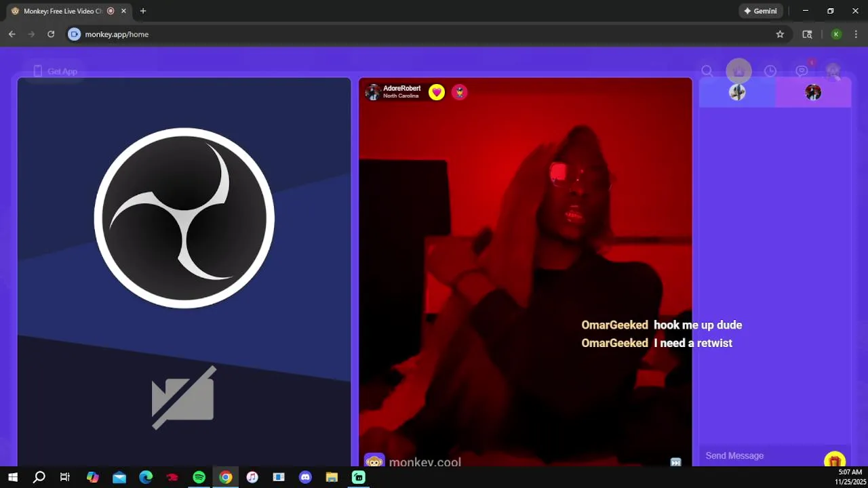The width and height of the screenshot is (868, 488).
Task: Open the profile avatar in Monkey header
Action: (x=833, y=71)
